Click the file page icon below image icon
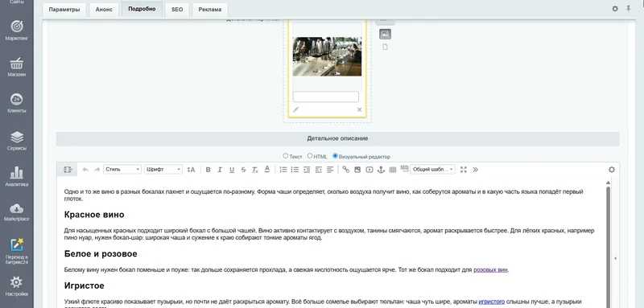The height and width of the screenshot is (308, 644). [x=385, y=47]
